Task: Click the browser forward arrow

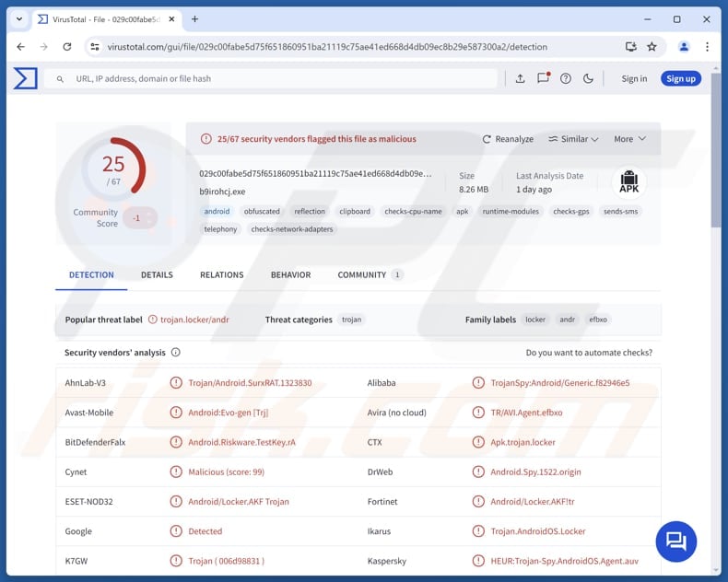Action: click(x=43, y=47)
